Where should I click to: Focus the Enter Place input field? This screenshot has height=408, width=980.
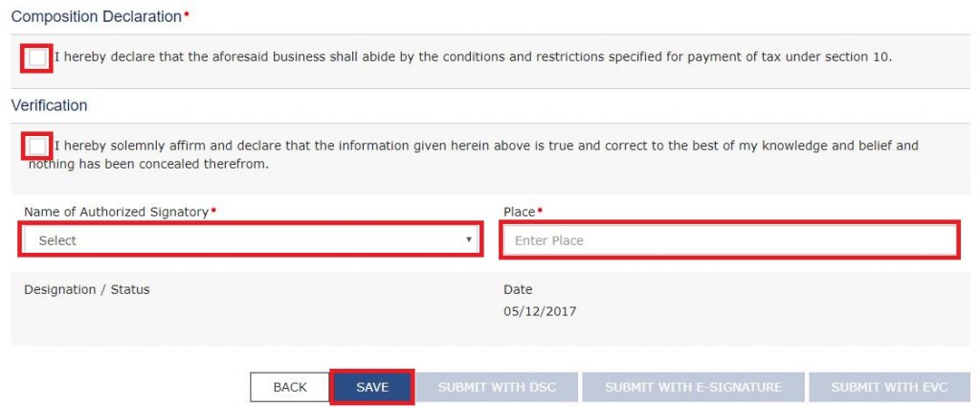[x=729, y=240]
